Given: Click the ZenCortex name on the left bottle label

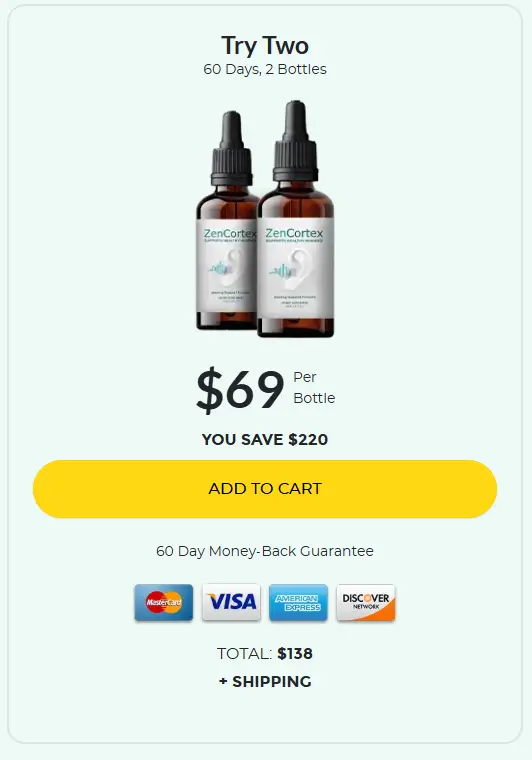Looking at the screenshot, I should [230, 233].
